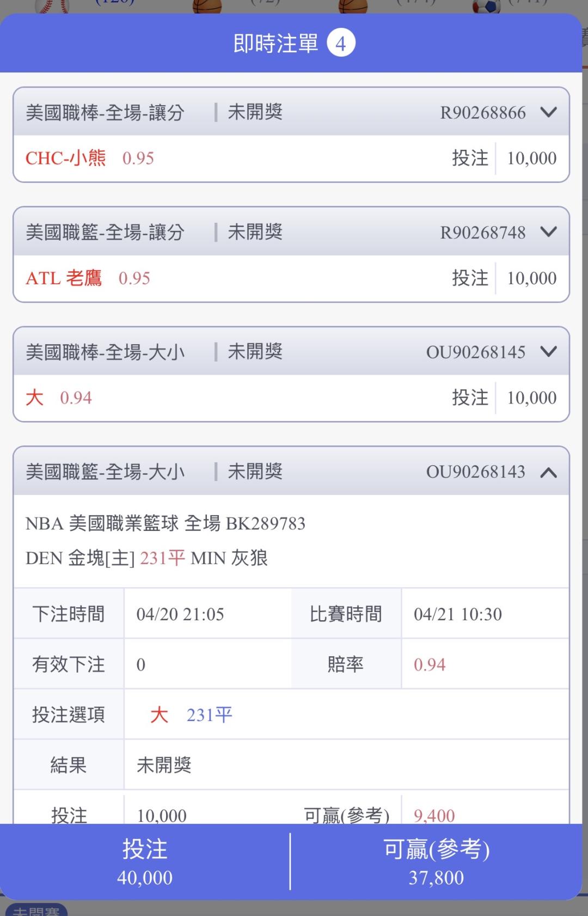This screenshot has height=916, width=588.
Task: Click the game code BK289783 line
Action: point(166,524)
